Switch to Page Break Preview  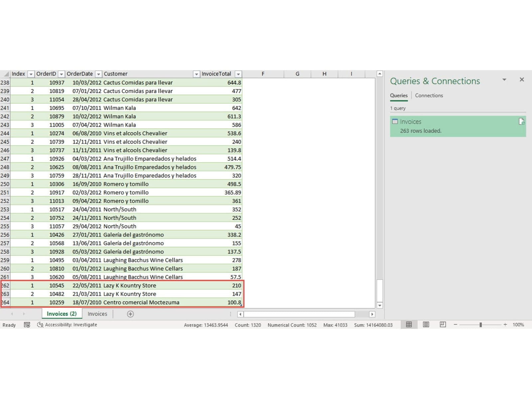443,325
